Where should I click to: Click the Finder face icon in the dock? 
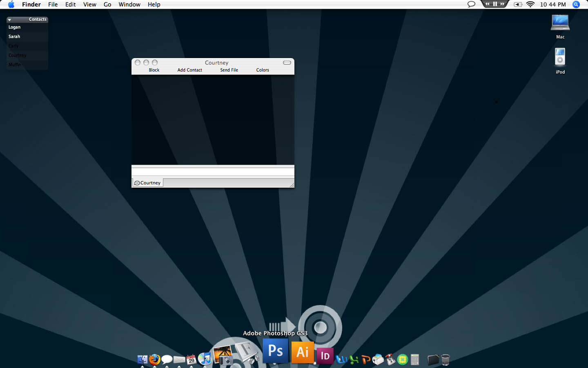143,359
